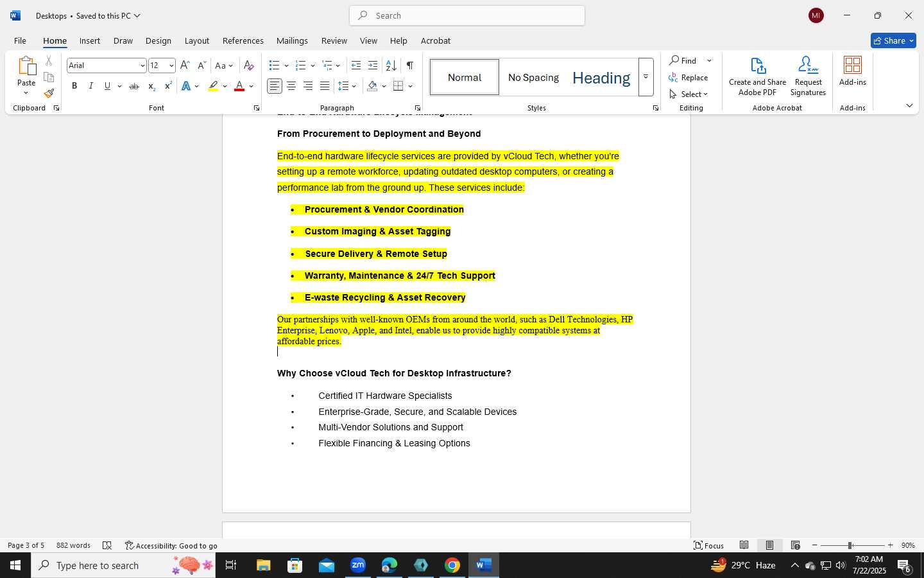Open the Select dropdown
The image size is (924, 578).
coord(689,94)
